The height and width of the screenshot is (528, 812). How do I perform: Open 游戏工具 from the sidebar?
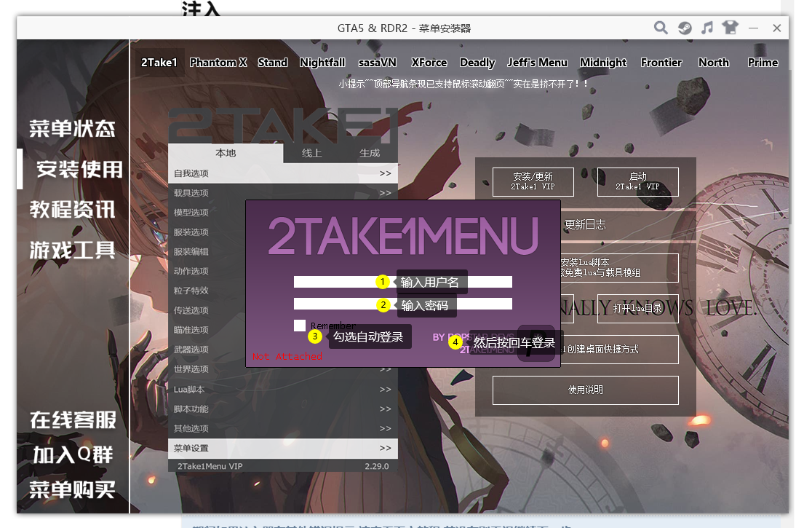pyautogui.click(x=73, y=251)
